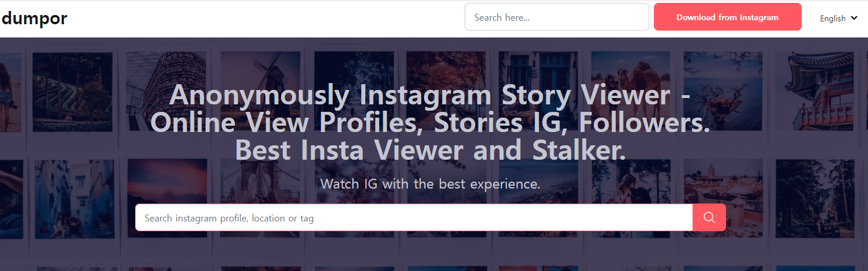Click the magnifier search icon button
Screen dimensions: 868x271
click(709, 217)
